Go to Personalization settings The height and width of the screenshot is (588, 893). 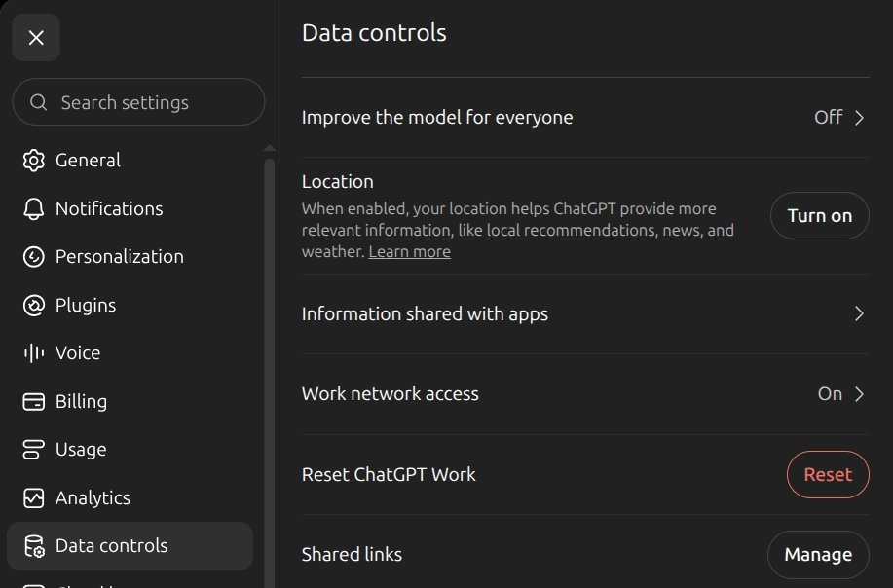(130, 257)
